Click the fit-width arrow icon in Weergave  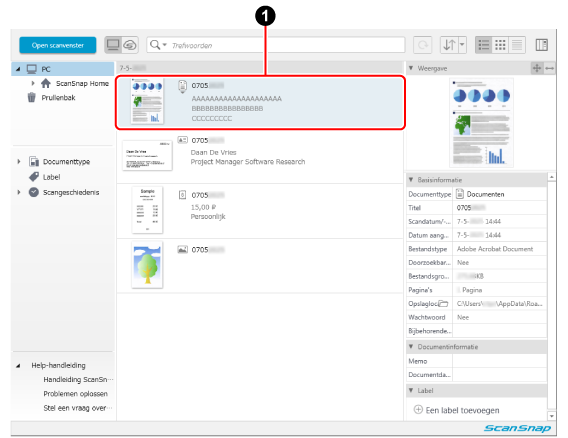[x=550, y=68]
